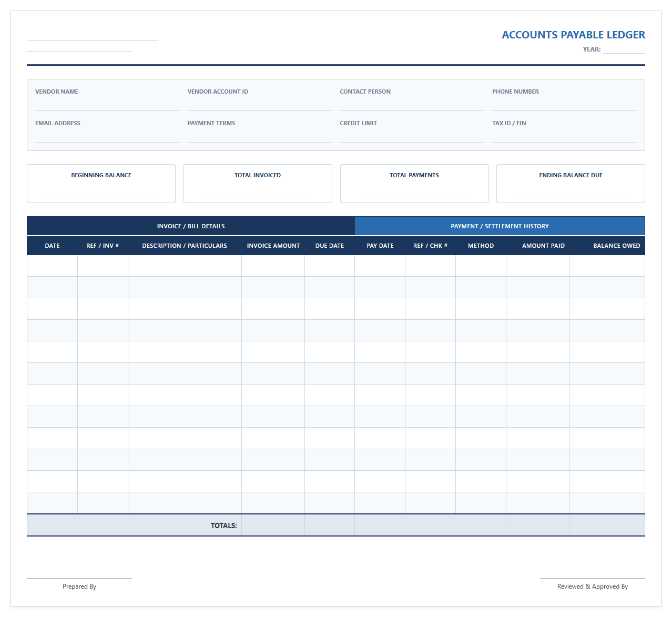Click the Year entry line
This screenshot has width=672, height=617.
pyautogui.click(x=624, y=49)
